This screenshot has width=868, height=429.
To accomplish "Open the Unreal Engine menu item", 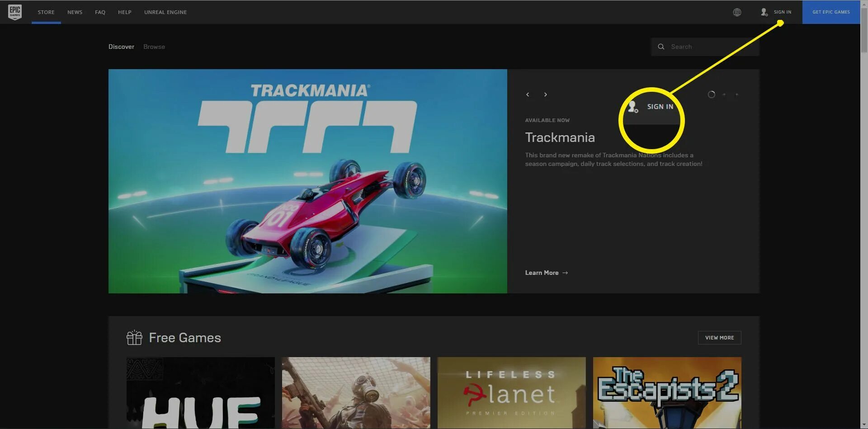I will pos(165,12).
